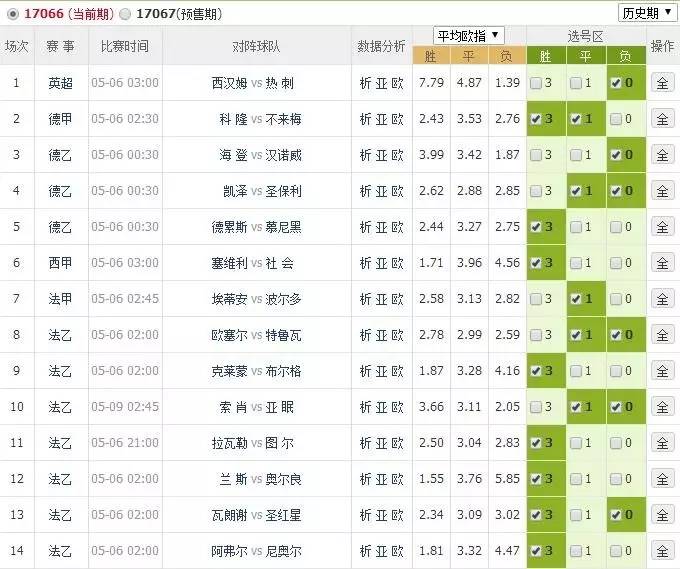680x569 pixels.
Task: Click the 对阵球队 column header
Action: pos(256,46)
